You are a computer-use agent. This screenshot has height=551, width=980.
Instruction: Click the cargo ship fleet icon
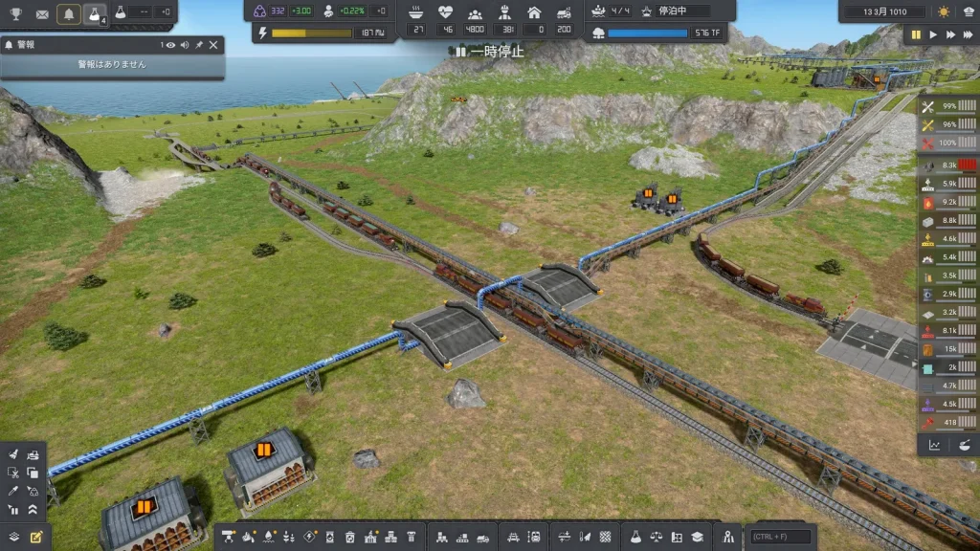599,11
